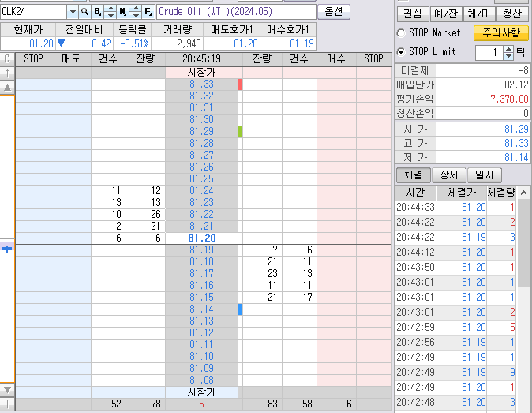Click the 매수호가1 bid price 81.19 value
The image size is (532, 413).
(288, 43)
